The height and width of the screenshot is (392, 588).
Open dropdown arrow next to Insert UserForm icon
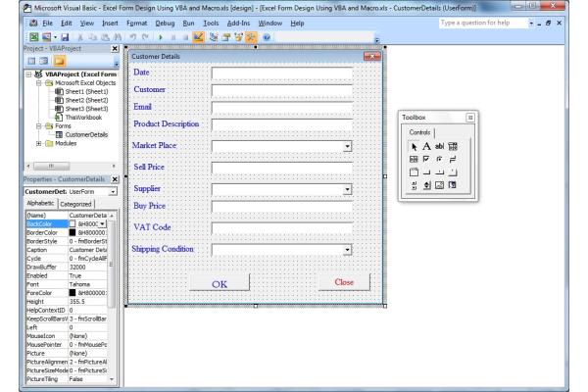[55, 37]
